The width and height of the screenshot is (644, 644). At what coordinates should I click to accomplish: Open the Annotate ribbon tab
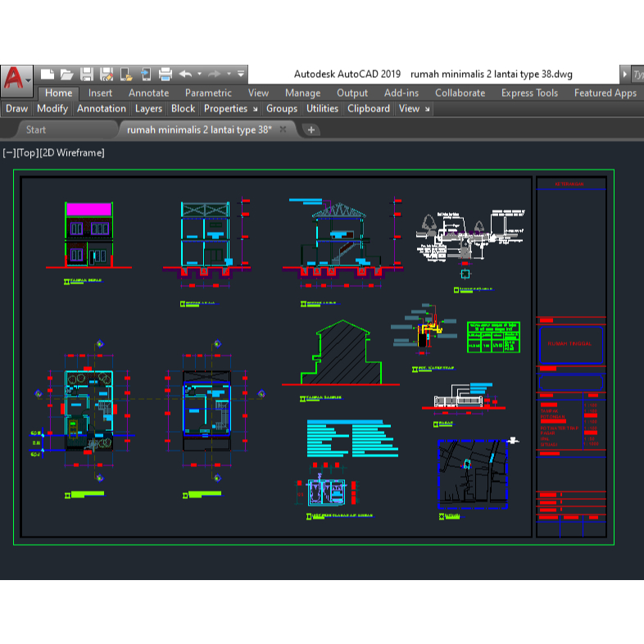[x=148, y=93]
